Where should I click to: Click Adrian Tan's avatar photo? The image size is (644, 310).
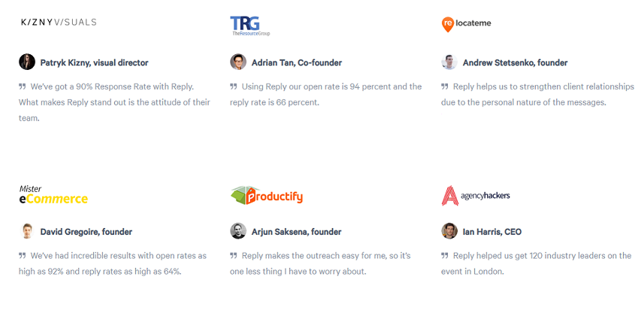click(x=238, y=62)
